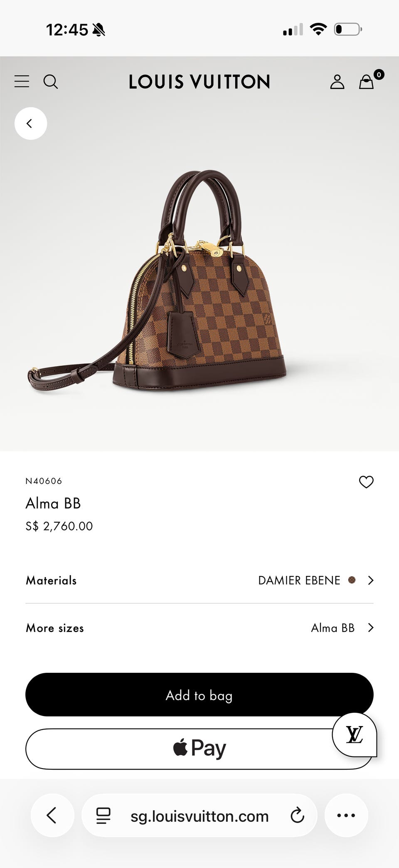The width and height of the screenshot is (399, 868).
Task: Tap the Louis Vuitton logo home link
Action: (199, 82)
